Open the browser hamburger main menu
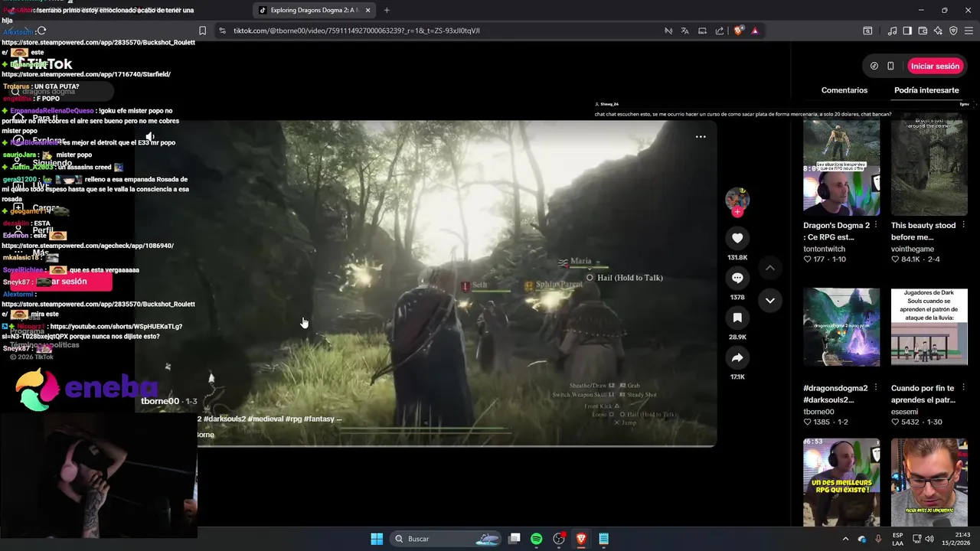Viewport: 980px width, 551px height. [969, 31]
